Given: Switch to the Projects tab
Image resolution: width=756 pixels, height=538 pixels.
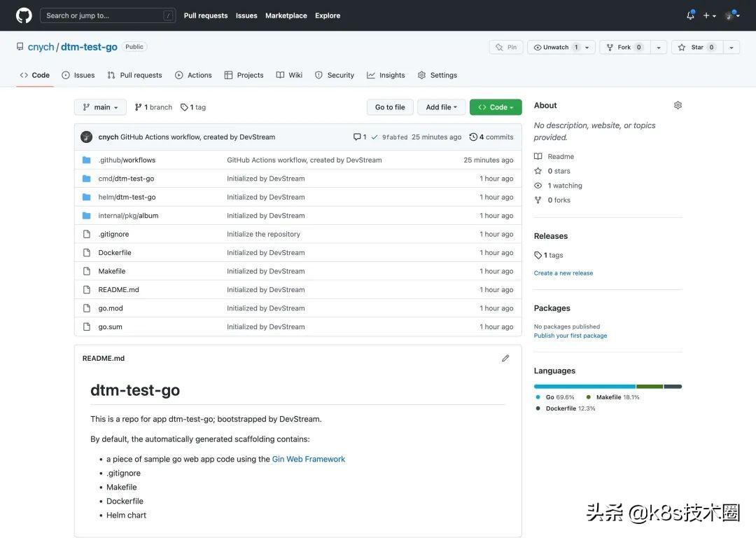Looking at the screenshot, I should [244, 75].
